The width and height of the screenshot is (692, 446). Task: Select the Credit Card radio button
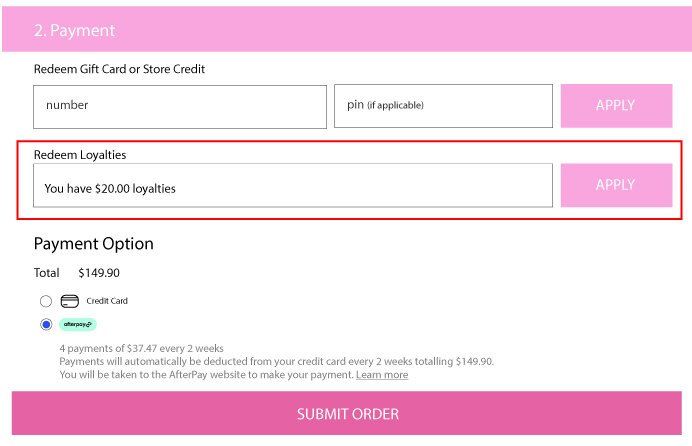coord(46,301)
